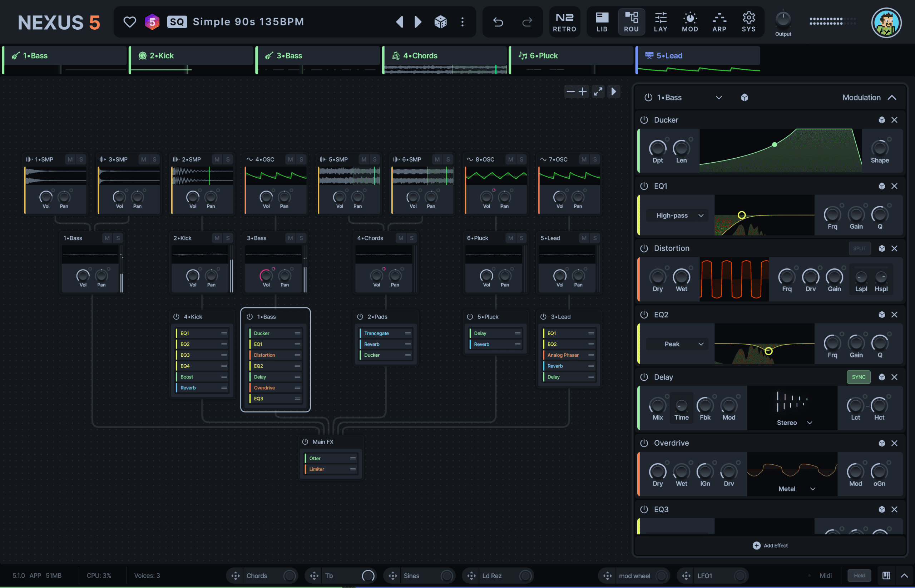This screenshot has width=915, height=588.
Task: Open the Library (LIB) view
Action: point(602,22)
